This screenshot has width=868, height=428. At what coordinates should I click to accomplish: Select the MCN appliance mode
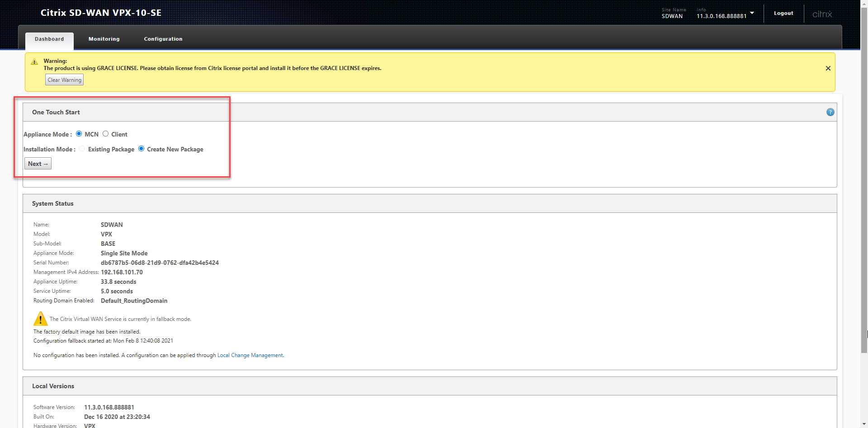(79, 134)
